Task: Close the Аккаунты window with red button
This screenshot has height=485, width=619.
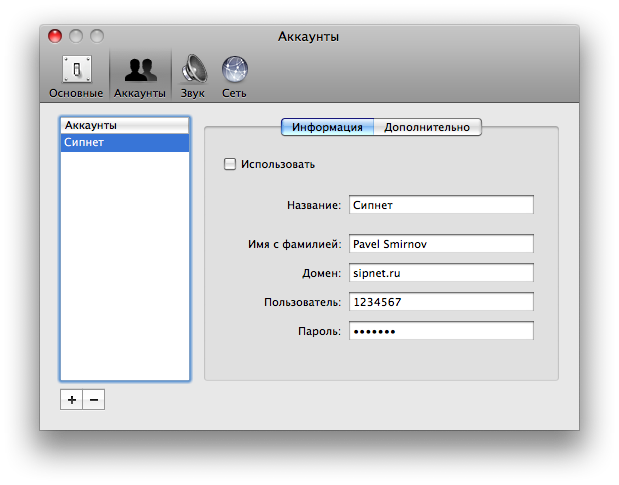Action: [x=55, y=36]
